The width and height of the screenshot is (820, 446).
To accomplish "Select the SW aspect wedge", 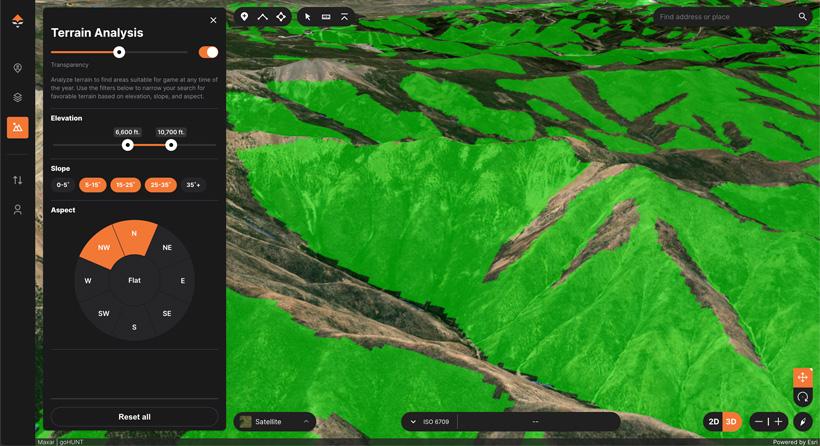I will [103, 314].
